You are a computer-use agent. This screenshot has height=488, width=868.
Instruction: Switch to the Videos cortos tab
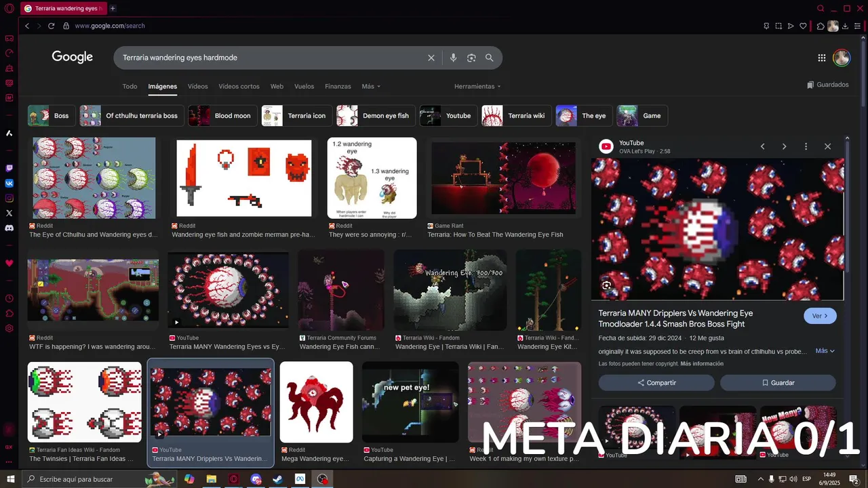pos(239,87)
